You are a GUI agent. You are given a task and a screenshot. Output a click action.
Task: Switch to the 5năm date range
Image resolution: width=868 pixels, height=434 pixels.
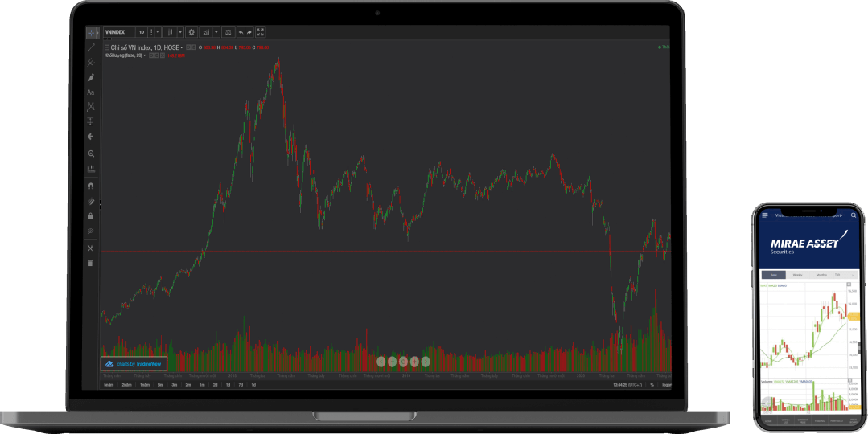click(109, 385)
